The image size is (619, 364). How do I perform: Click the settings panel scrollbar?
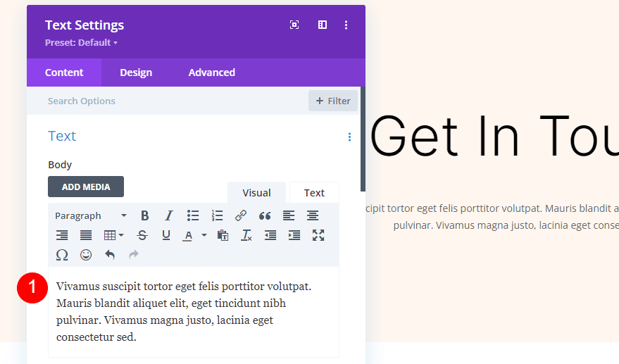363,139
